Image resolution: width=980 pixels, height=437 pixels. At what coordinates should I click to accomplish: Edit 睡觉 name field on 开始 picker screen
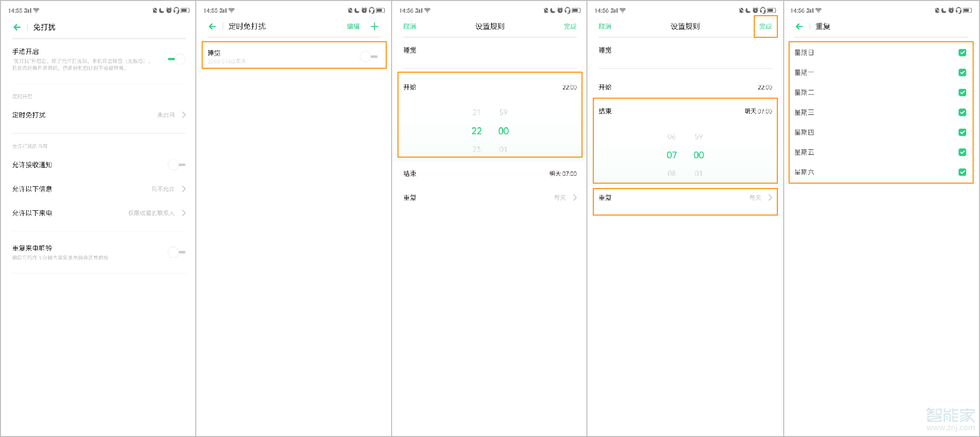490,50
